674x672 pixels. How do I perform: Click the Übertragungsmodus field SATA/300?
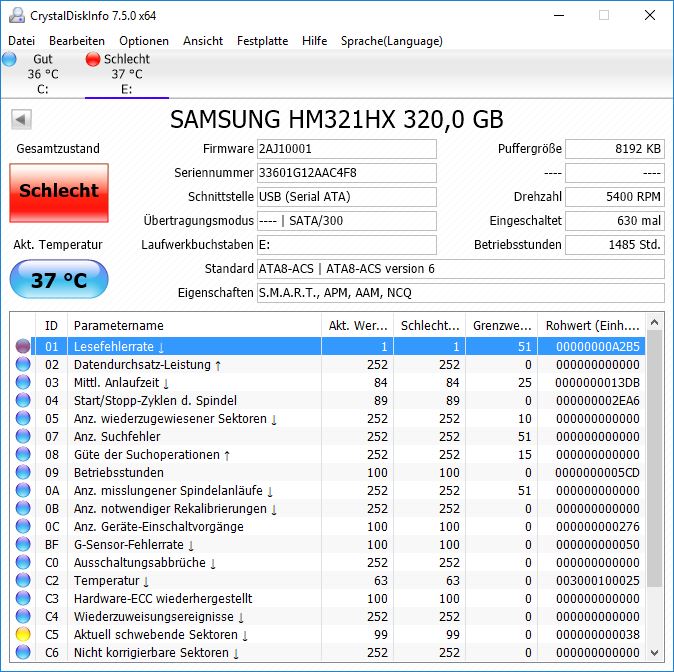[346, 221]
